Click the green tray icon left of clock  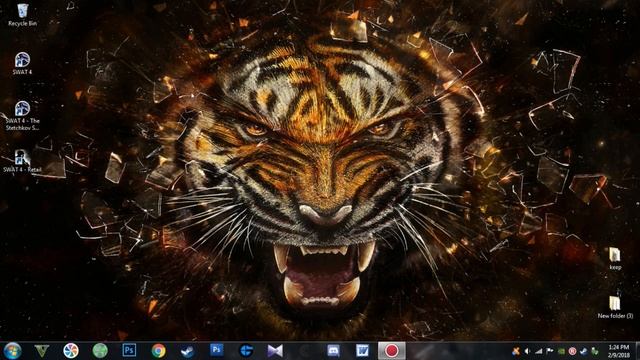point(595,351)
